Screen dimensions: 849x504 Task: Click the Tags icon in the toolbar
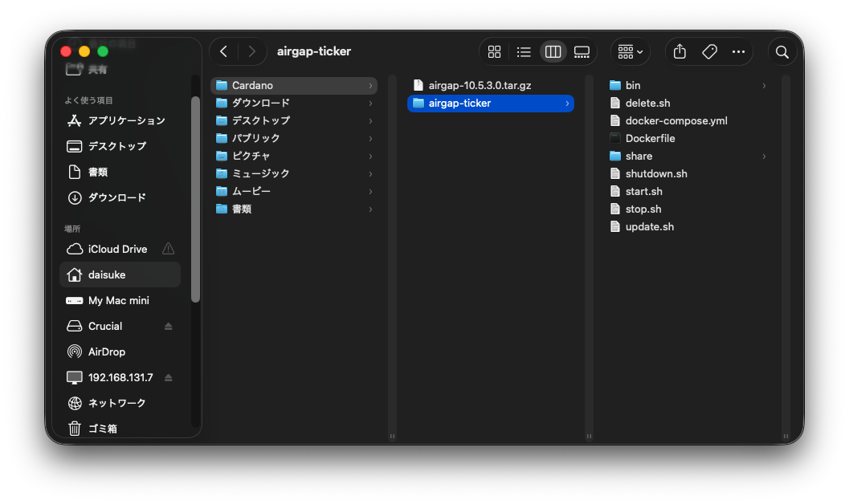pyautogui.click(x=708, y=51)
